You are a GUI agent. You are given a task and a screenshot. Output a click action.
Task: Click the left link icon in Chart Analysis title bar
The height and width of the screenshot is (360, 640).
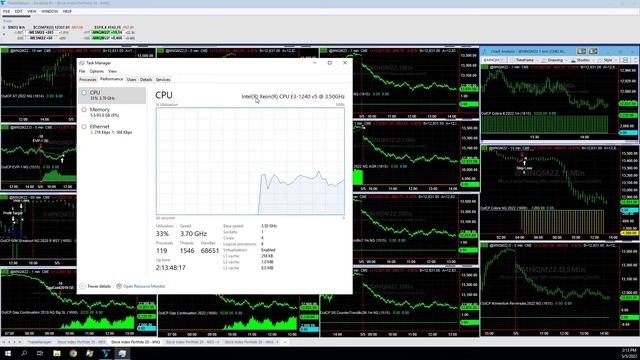pos(581,51)
